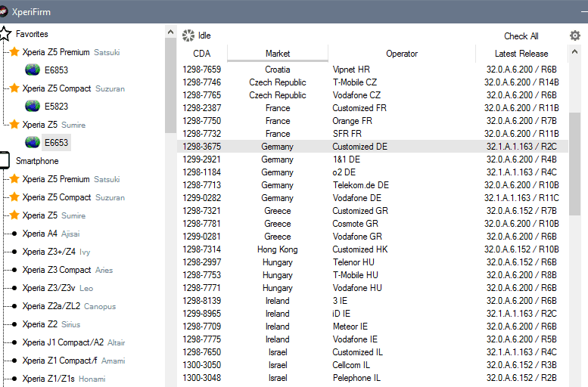Click the device tree scrollbar thumb
Screen dimensions: 588x387
[x=170, y=85]
